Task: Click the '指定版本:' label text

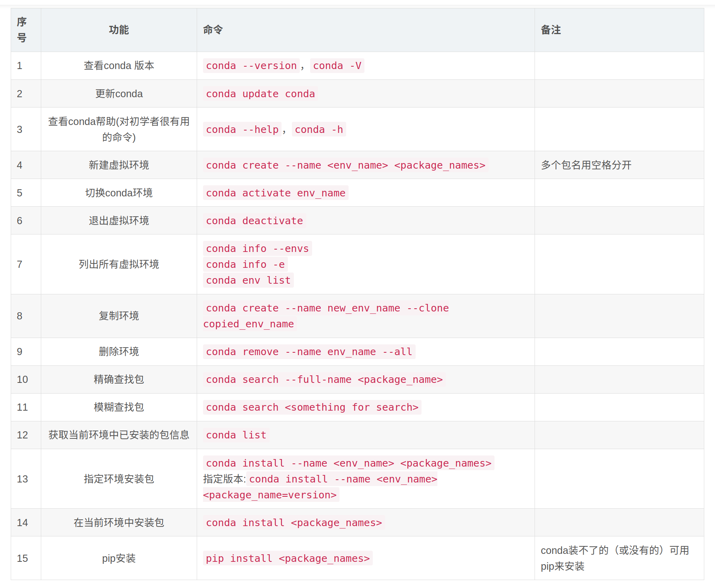Action: [224, 479]
